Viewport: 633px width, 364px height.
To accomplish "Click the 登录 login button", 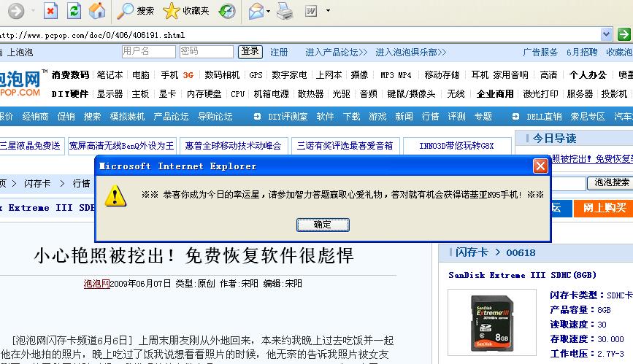I will [250, 52].
